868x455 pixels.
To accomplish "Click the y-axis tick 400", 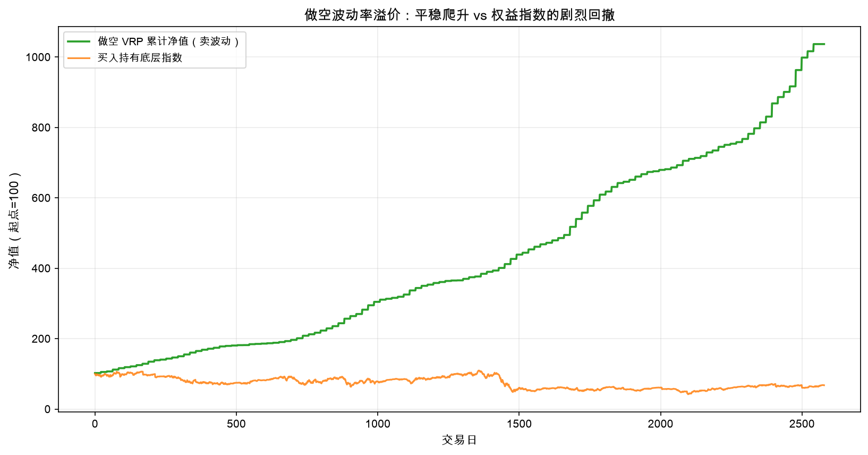I will click(x=41, y=268).
